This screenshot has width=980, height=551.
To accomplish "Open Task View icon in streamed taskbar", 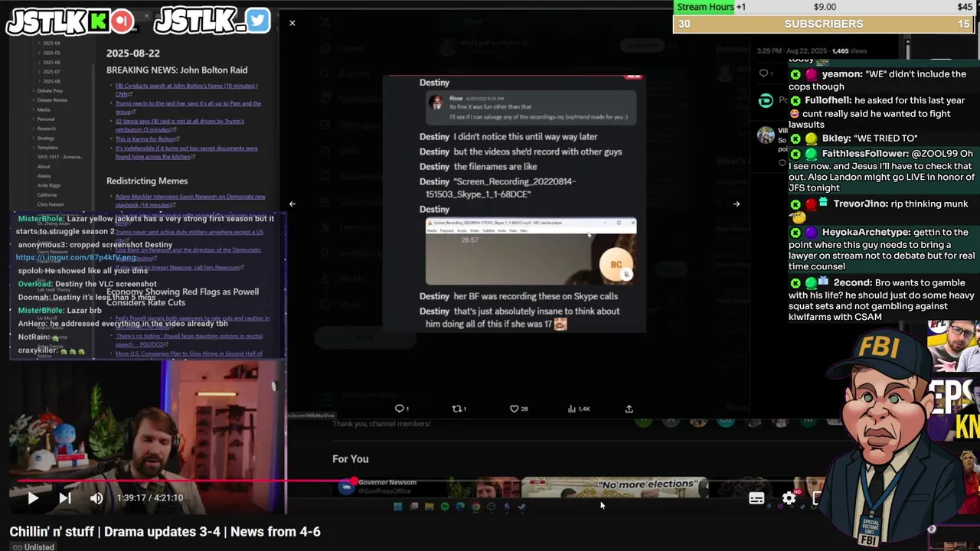I will 414,507.
